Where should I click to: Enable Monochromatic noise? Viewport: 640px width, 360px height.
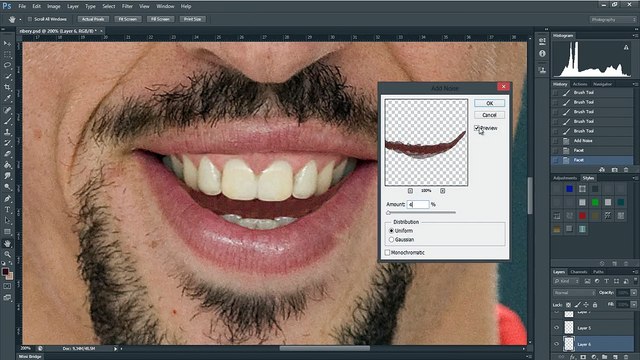coord(387,253)
